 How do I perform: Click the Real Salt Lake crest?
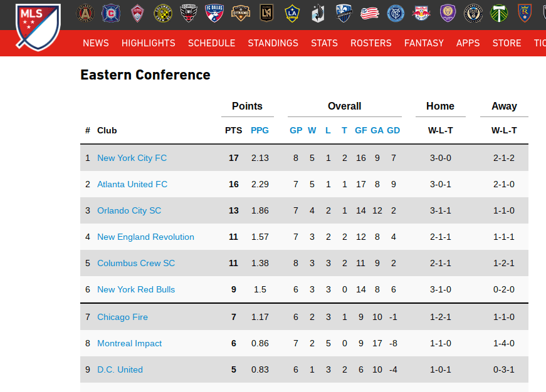pos(525,13)
